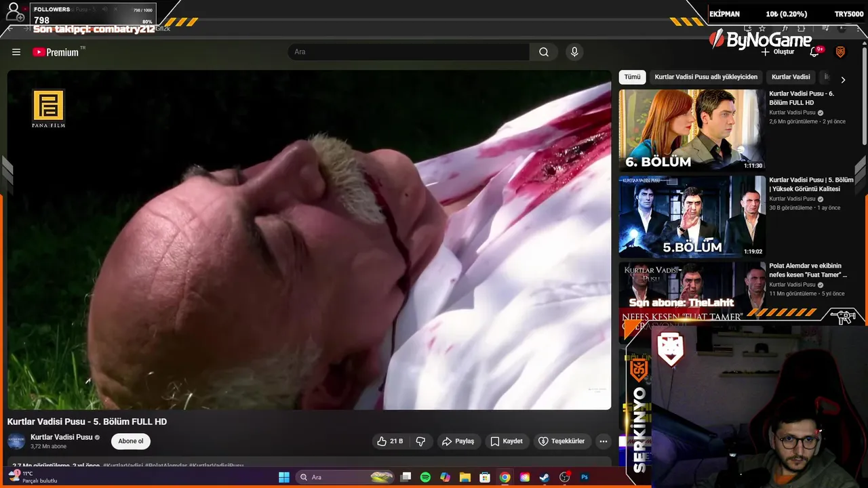Open Steam from the taskbar

(545, 477)
